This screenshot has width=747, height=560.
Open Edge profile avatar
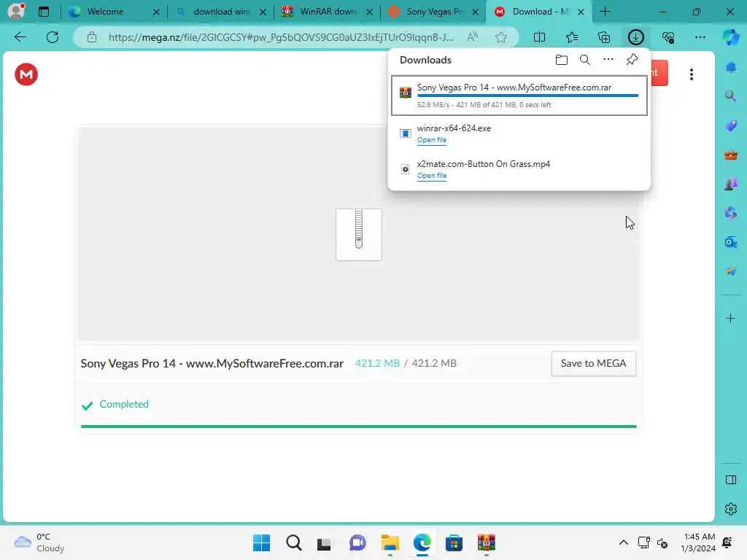click(x=16, y=11)
